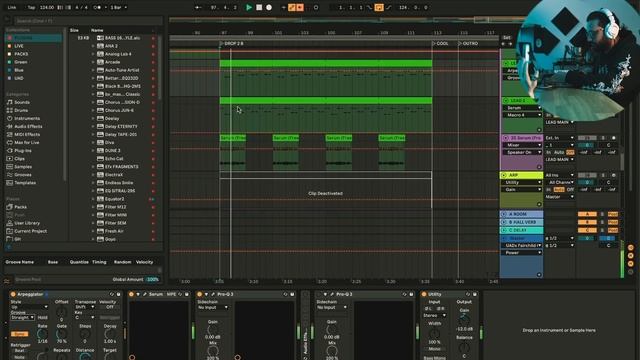Set ARP monitor to Auto
Viewport: 640px width, 360px height.
click(x=559, y=190)
